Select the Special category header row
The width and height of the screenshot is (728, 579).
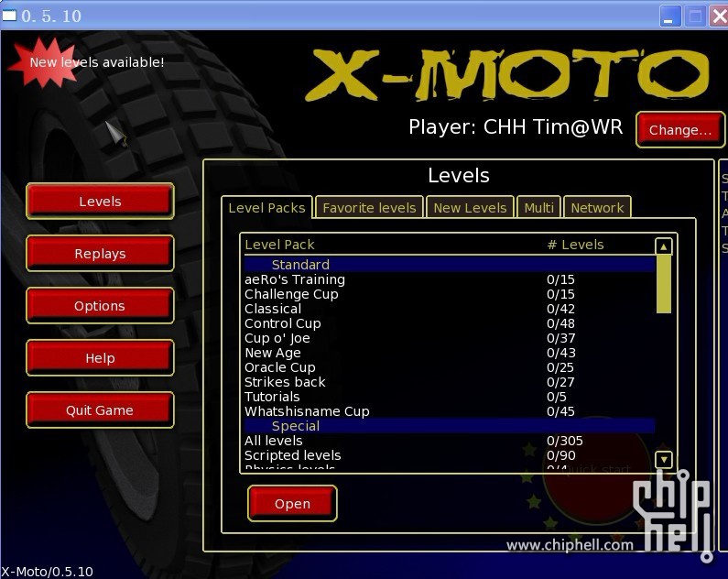tap(450, 426)
